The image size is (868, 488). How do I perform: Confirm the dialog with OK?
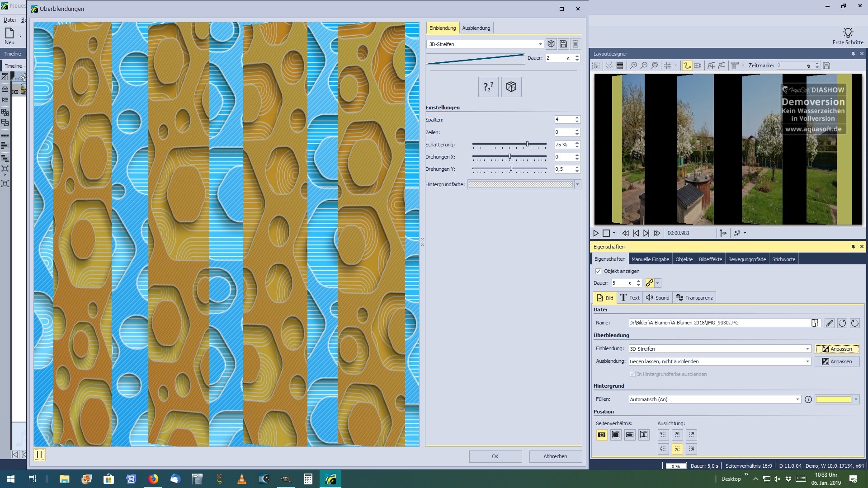495,456
